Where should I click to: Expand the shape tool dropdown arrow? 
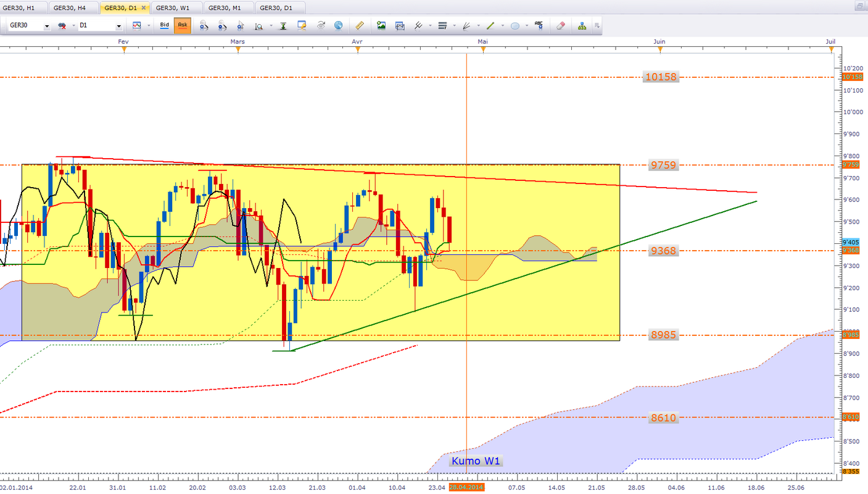point(526,26)
